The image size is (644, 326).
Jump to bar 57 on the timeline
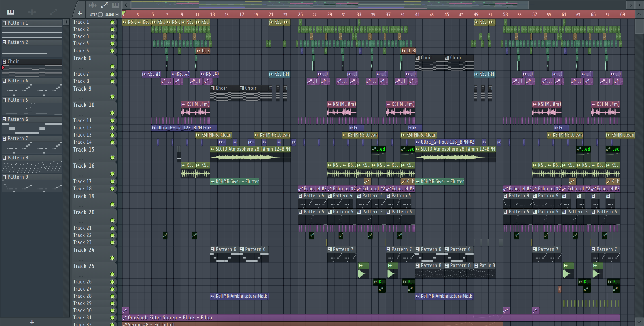point(534,15)
